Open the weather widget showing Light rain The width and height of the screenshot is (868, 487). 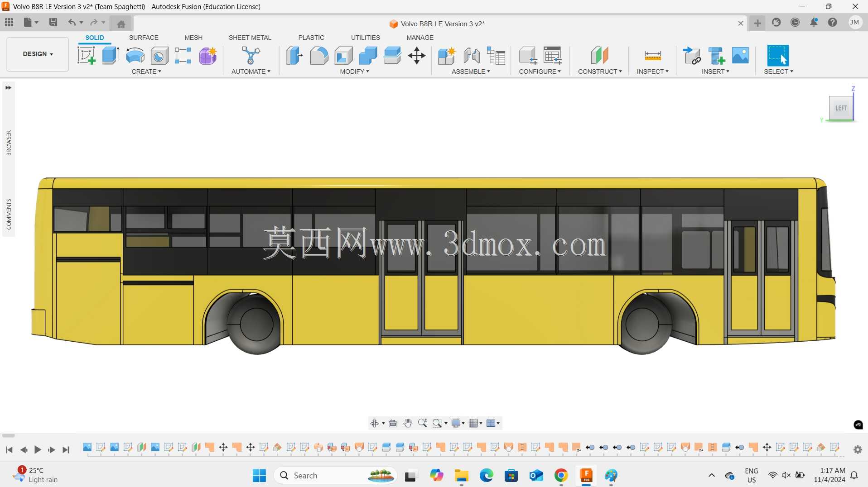pos(36,475)
